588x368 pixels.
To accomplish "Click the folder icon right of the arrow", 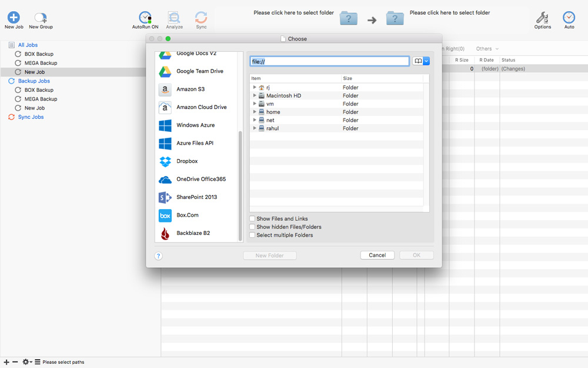I will pyautogui.click(x=395, y=18).
